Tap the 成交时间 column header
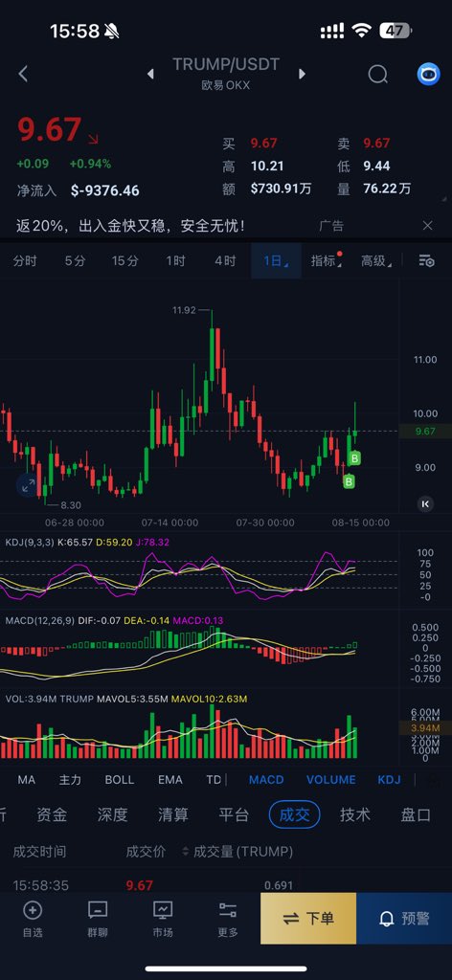The width and height of the screenshot is (452, 980). click(39, 851)
